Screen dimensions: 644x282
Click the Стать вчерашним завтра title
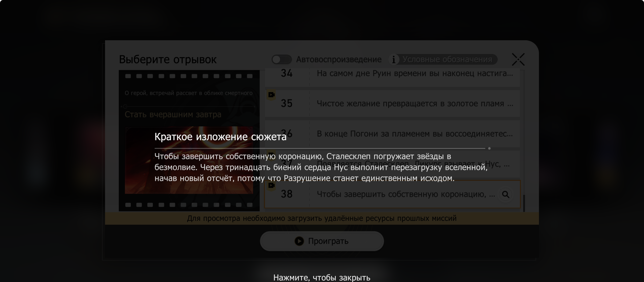[173, 114]
